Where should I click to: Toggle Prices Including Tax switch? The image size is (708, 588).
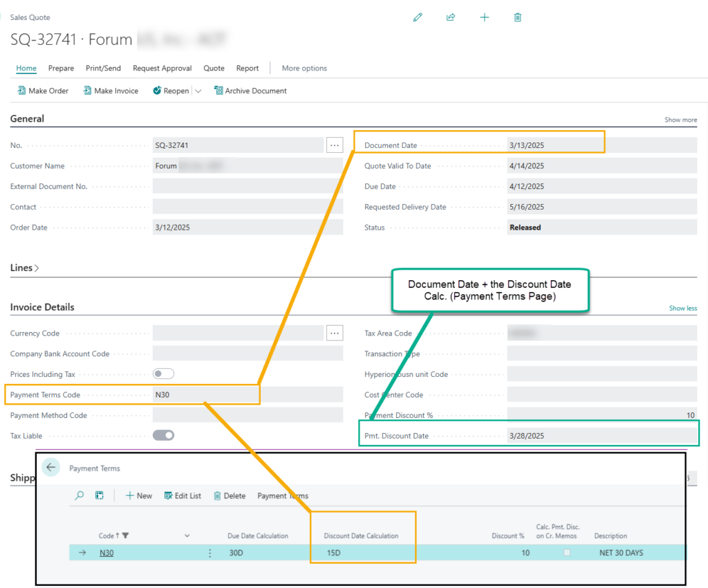click(163, 374)
